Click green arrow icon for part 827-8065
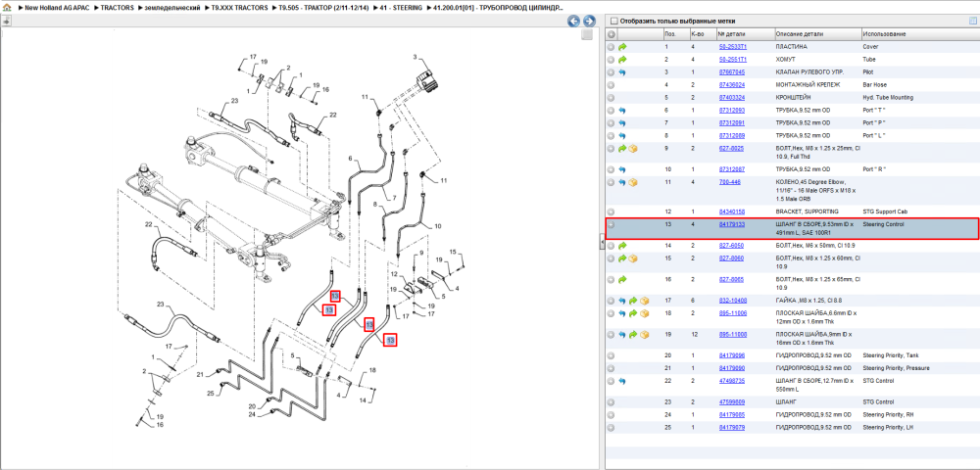980x470 pixels. click(x=622, y=280)
